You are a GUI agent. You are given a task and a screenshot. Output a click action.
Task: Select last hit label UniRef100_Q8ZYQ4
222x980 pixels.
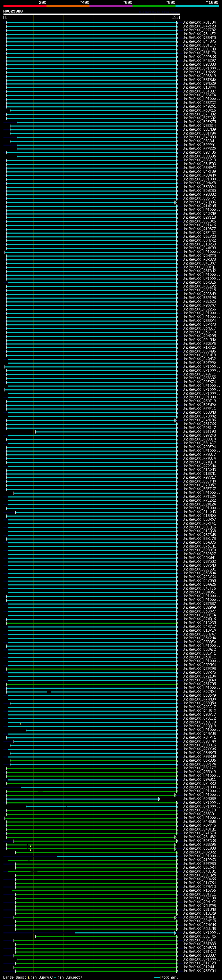pos(199,971)
